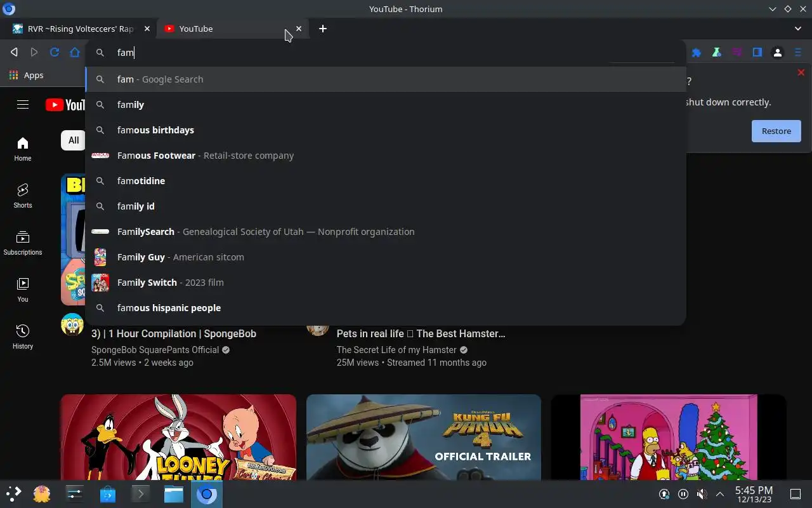Screen dimensions: 812x508
Task: Go to YouTube Home in sidebar
Action: point(23,149)
